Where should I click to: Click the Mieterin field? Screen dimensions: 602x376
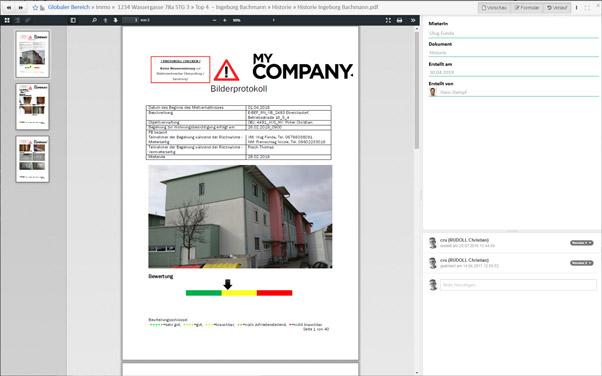point(513,33)
